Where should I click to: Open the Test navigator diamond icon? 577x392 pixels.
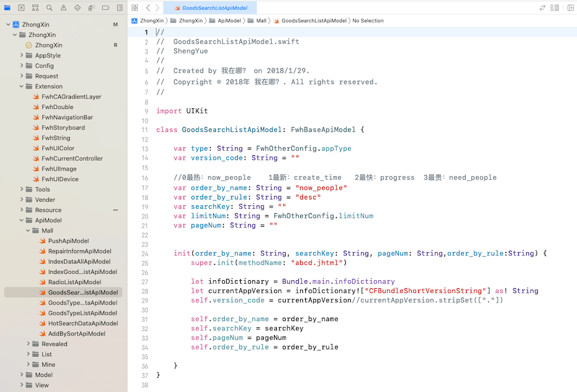pyautogui.click(x=77, y=7)
